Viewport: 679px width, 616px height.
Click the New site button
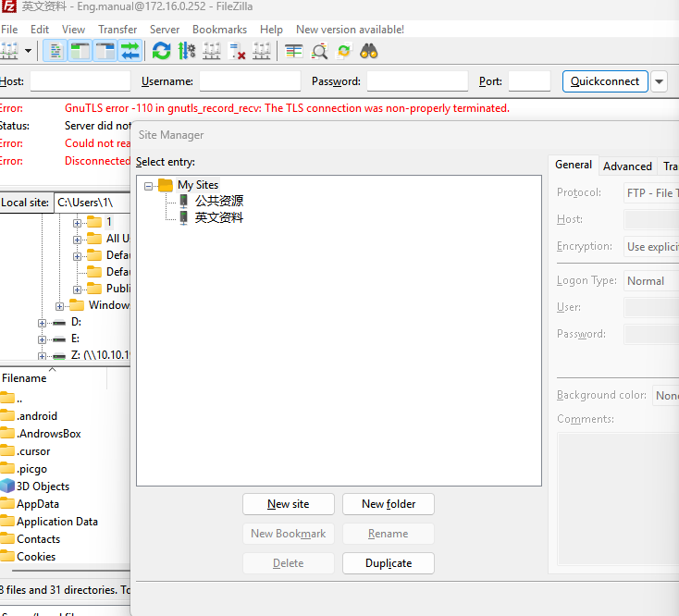(x=289, y=504)
